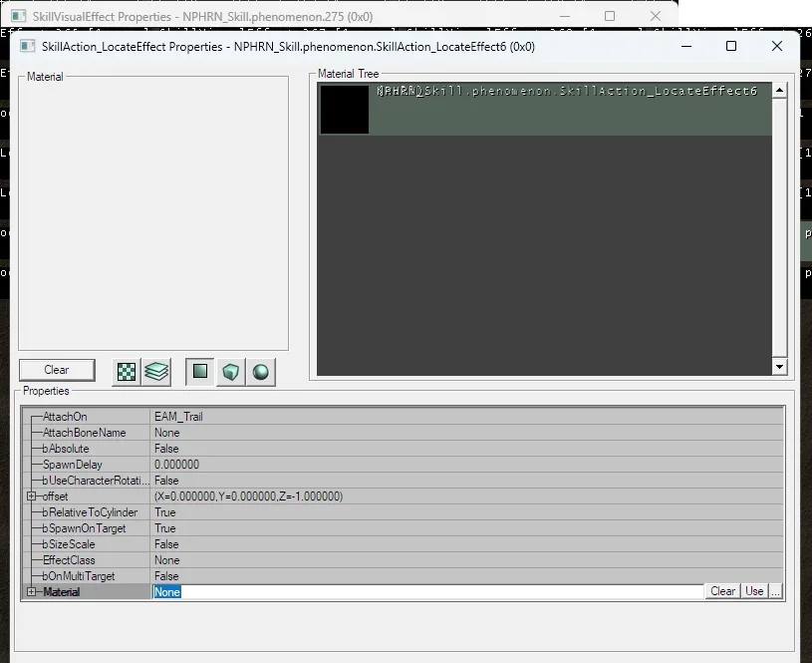Screen dimensions: 812x663
Task: Select the sphere preview shape
Action: tap(260, 372)
